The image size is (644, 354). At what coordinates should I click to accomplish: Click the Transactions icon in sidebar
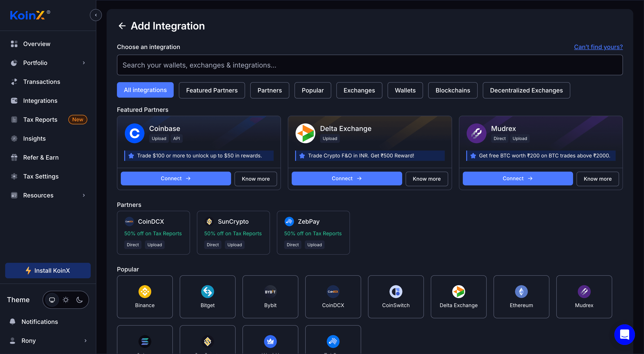click(14, 82)
